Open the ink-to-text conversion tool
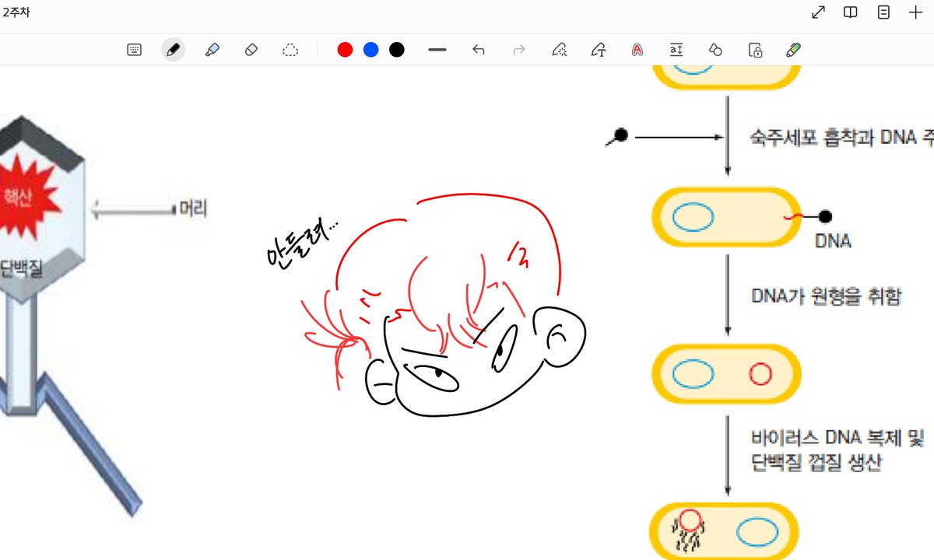This screenshot has width=934, height=560. pyautogui.click(x=599, y=49)
